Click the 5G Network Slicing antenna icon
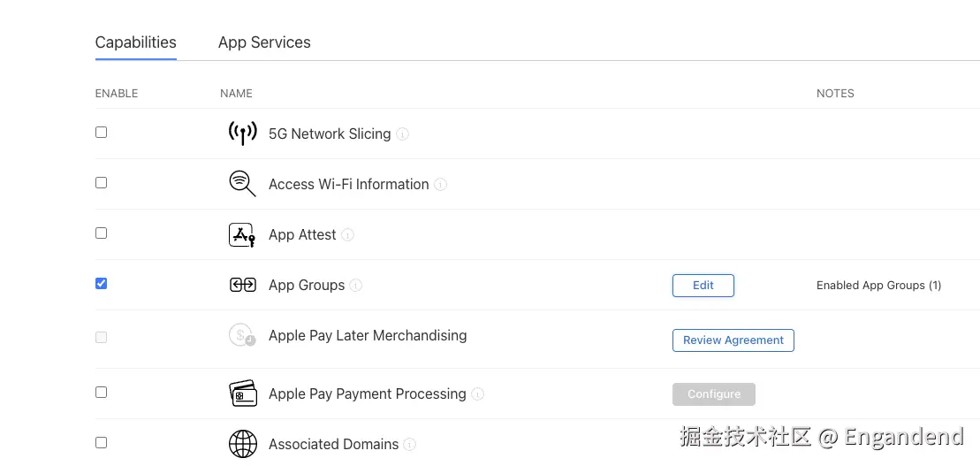 coord(242,134)
